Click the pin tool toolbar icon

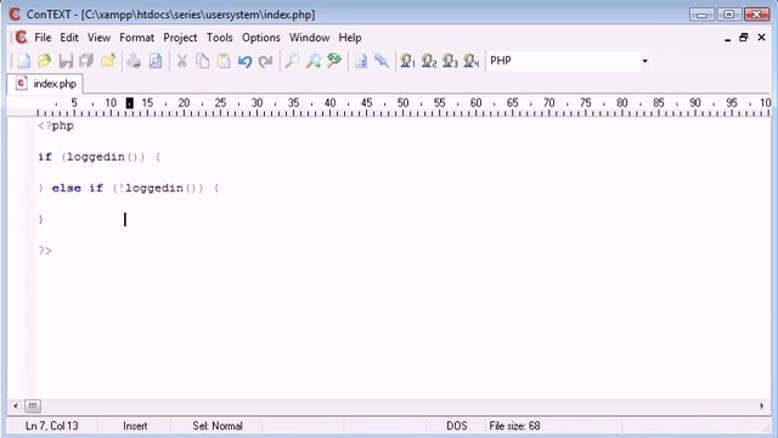click(x=382, y=61)
